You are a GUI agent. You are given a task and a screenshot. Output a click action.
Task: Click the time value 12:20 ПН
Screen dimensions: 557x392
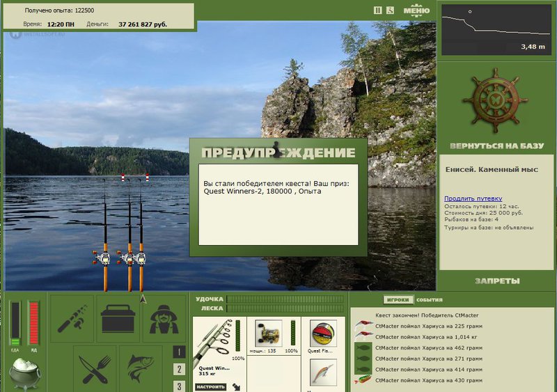pyautogui.click(x=61, y=24)
